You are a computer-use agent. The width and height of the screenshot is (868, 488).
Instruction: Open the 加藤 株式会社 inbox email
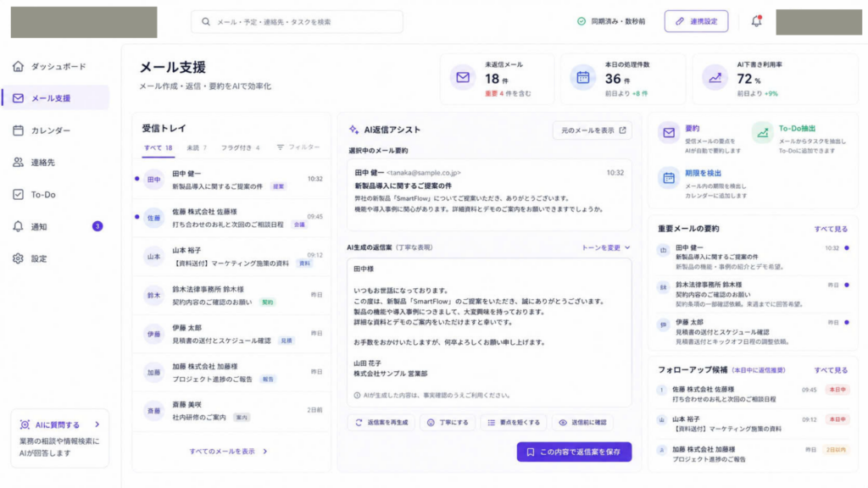click(x=231, y=373)
